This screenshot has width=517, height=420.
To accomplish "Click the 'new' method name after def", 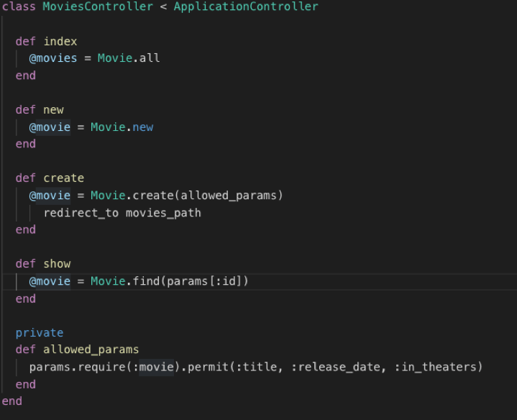I will click(53, 110).
